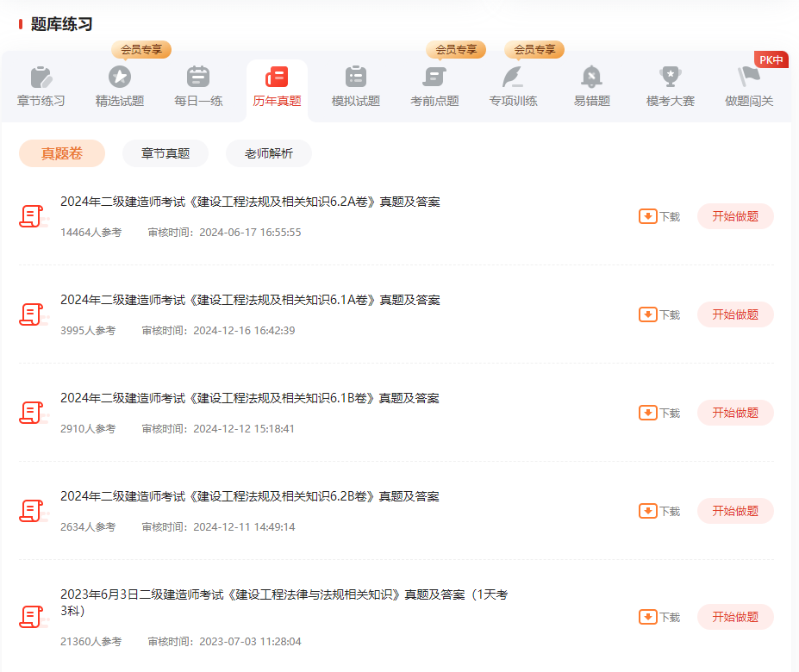Click the review time 2024-12-12 15:18:41
Image resolution: width=799 pixels, height=672 pixels.
click(244, 429)
